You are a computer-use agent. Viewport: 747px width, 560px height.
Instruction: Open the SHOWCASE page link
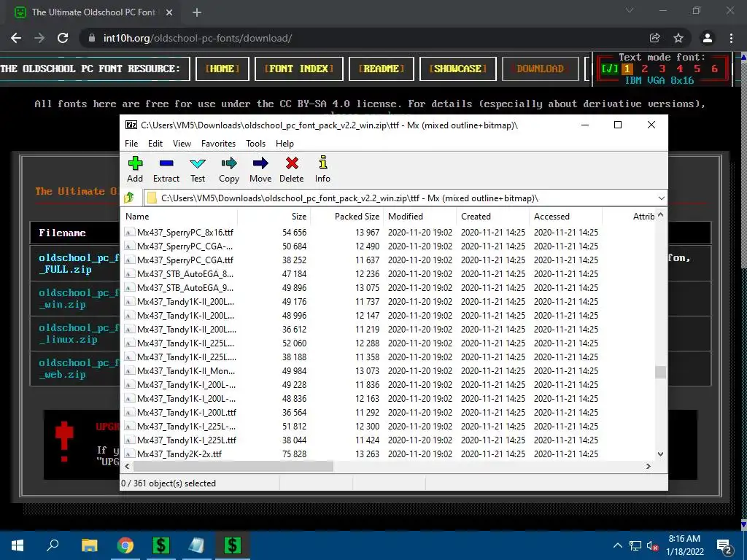click(458, 69)
